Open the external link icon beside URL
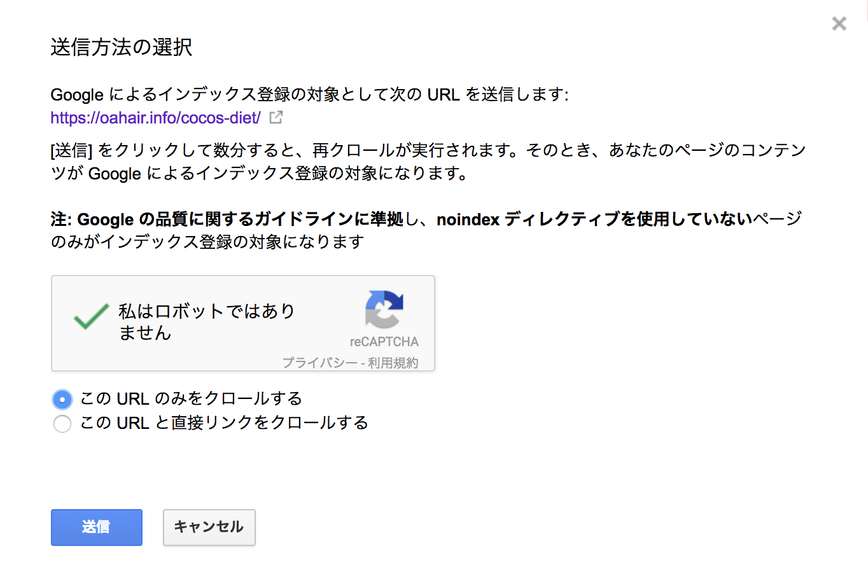868x588 pixels. pyautogui.click(x=276, y=118)
